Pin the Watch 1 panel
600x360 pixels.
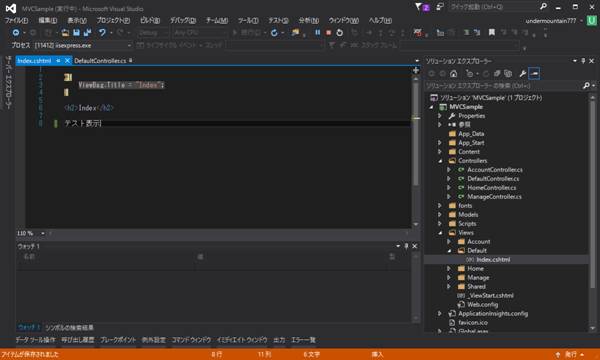click(x=406, y=246)
